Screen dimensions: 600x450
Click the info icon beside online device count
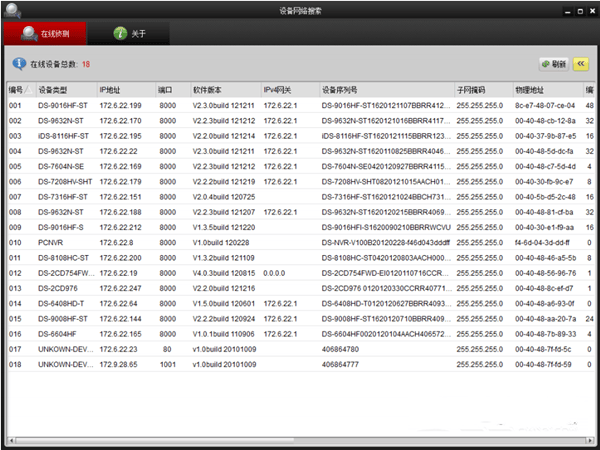tap(18, 63)
